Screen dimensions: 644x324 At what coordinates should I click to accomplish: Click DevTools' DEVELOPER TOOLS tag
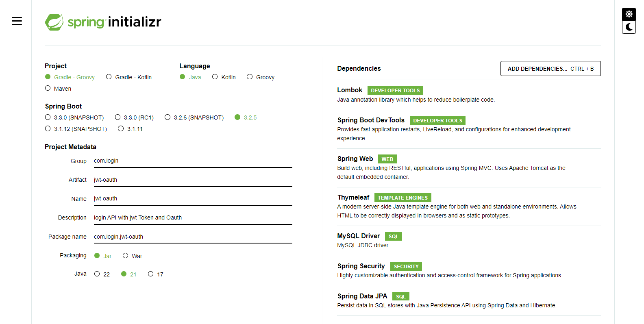pyautogui.click(x=437, y=120)
